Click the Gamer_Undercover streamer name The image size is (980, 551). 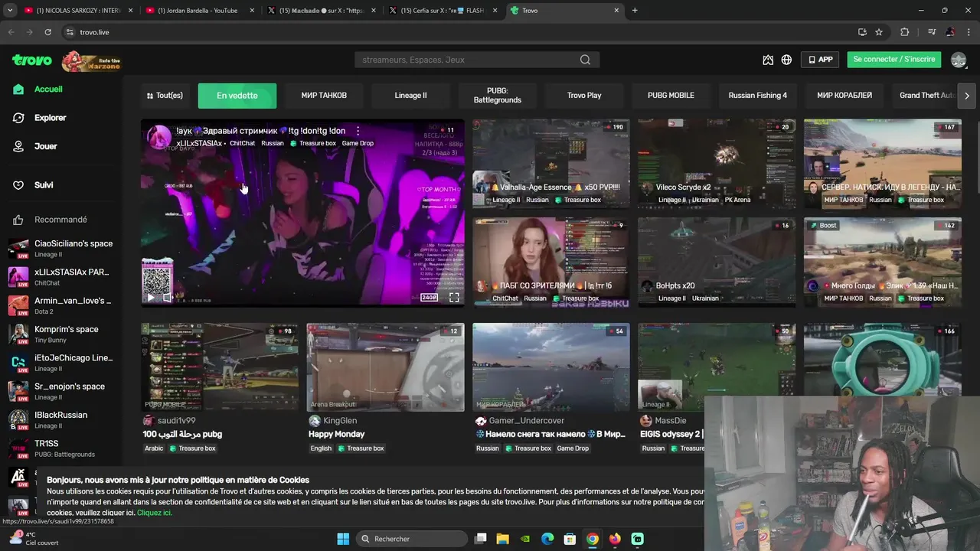coord(527,421)
